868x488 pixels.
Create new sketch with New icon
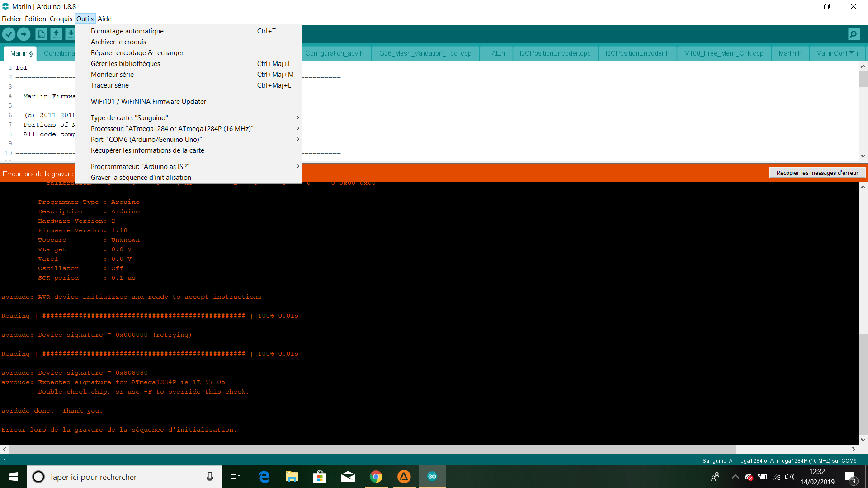(41, 34)
